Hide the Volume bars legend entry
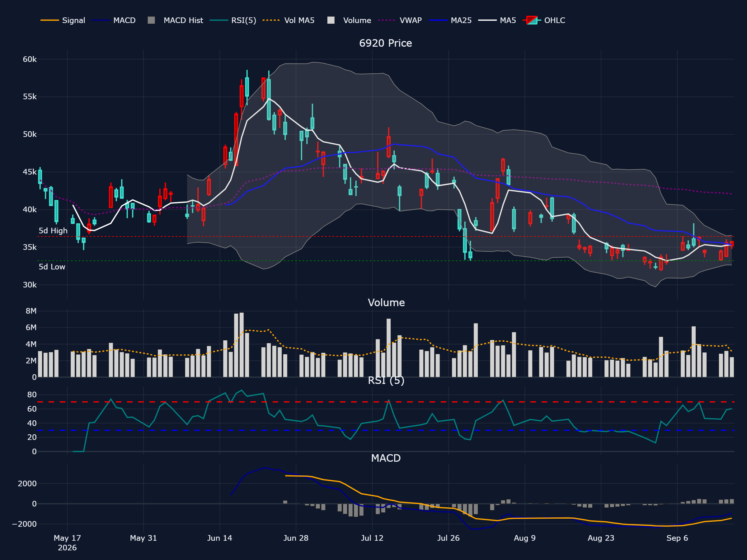Viewport: 747px width, 560px height. click(x=349, y=20)
